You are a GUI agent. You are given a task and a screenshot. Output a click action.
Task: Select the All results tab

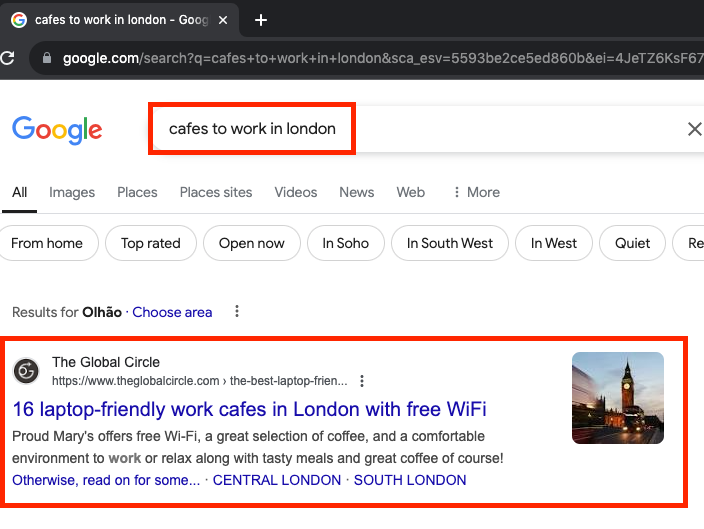click(19, 192)
